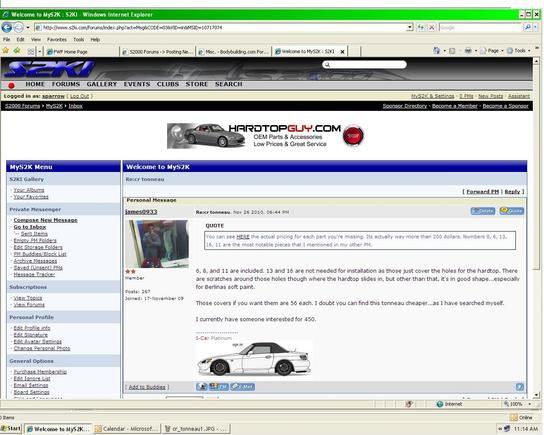This screenshot has width=544, height=435.
Task: Open Compose New Message link
Action: point(45,220)
